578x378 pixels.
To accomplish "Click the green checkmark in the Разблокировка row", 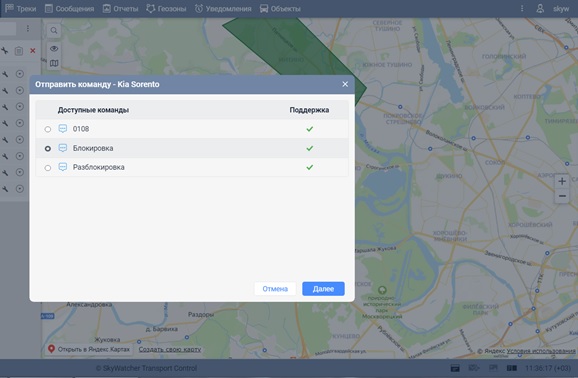I will point(310,167).
